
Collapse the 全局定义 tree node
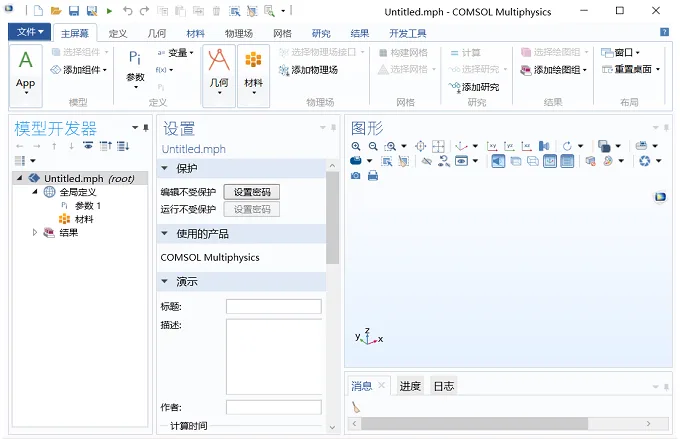point(35,192)
